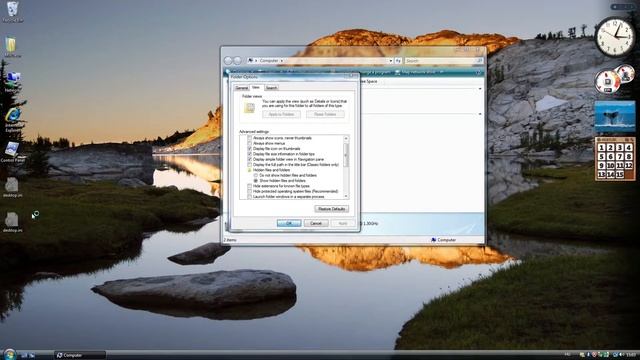This screenshot has width=640, height=360.
Task: Click tile 9 in the puzzle gadget
Action: 602,165
